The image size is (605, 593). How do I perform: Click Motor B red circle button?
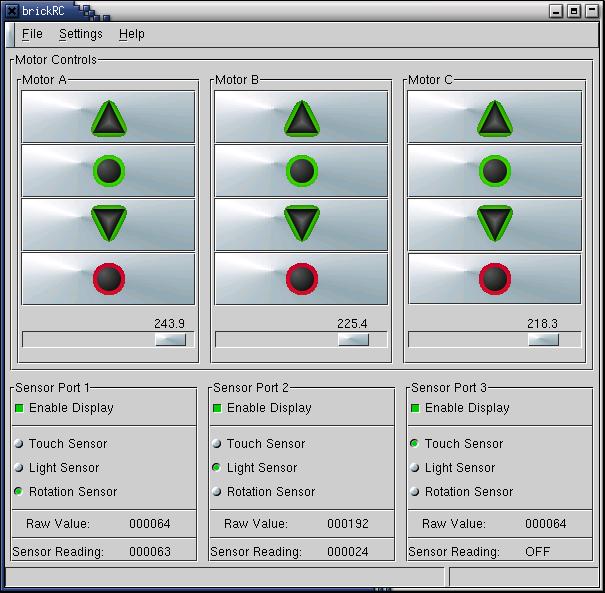(301, 278)
